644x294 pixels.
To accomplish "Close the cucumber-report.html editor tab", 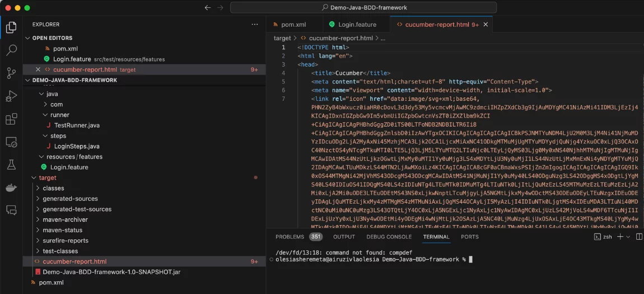I will (486, 25).
